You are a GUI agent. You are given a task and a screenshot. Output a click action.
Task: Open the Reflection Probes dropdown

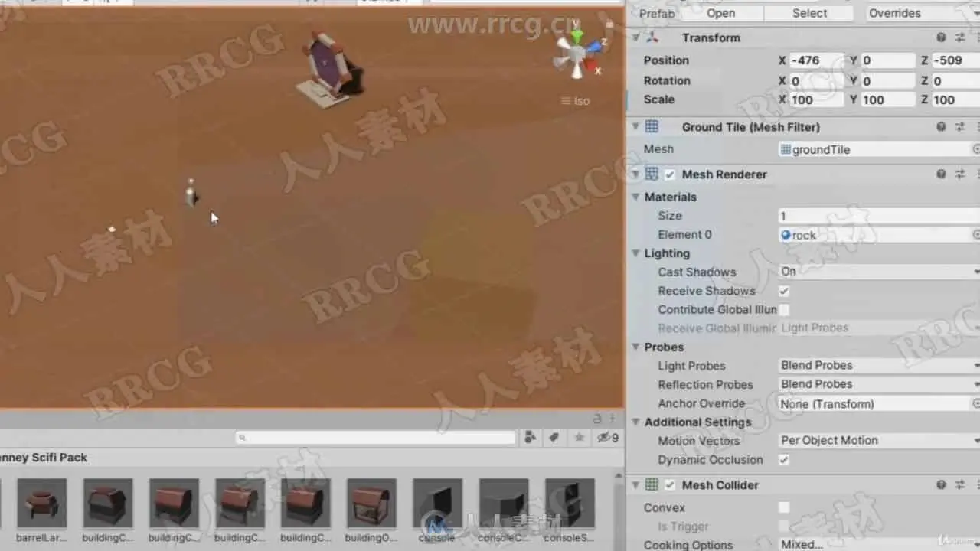pyautogui.click(x=879, y=384)
